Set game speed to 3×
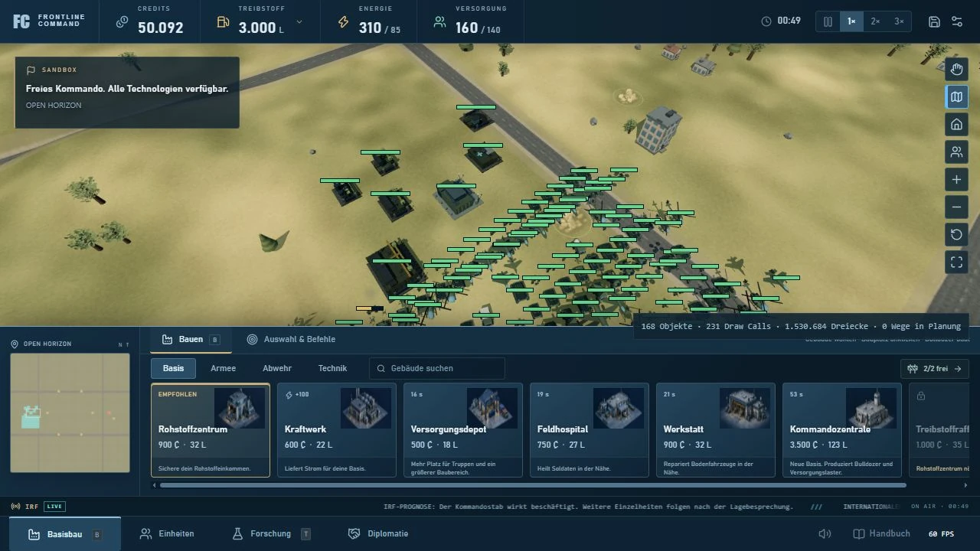The width and height of the screenshot is (980, 551). tap(899, 21)
